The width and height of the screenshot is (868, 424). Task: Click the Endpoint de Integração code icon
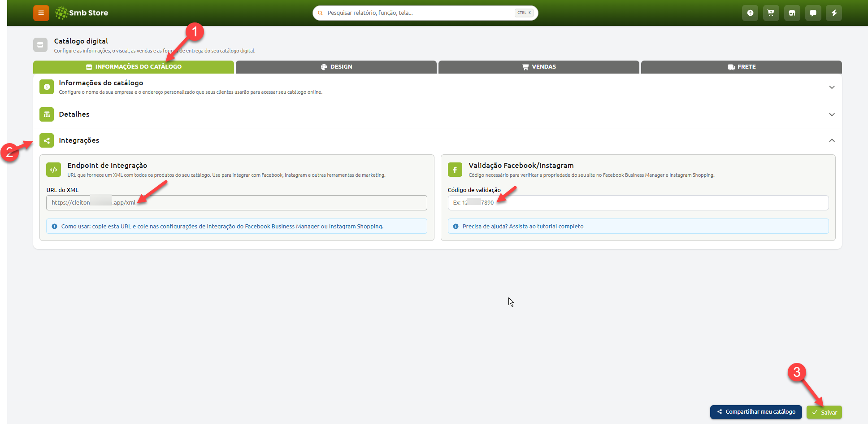coord(54,170)
